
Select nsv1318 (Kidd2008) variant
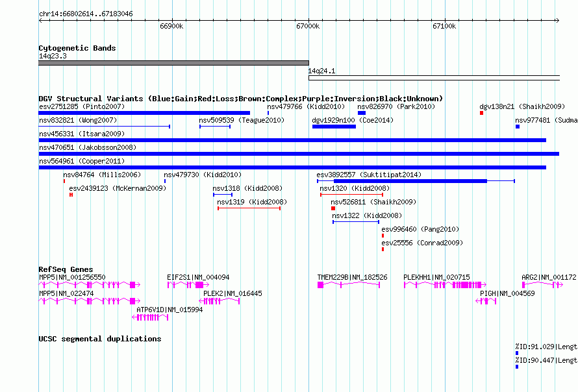click(223, 195)
